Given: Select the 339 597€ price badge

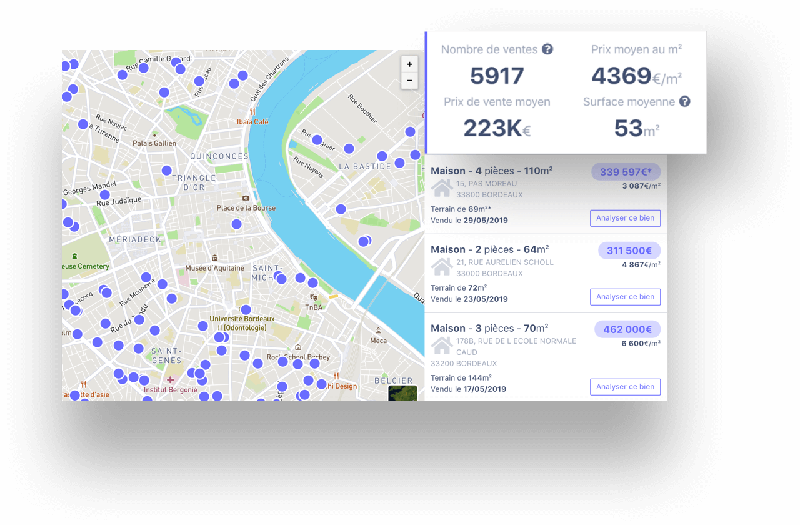Looking at the screenshot, I should tap(626, 171).
